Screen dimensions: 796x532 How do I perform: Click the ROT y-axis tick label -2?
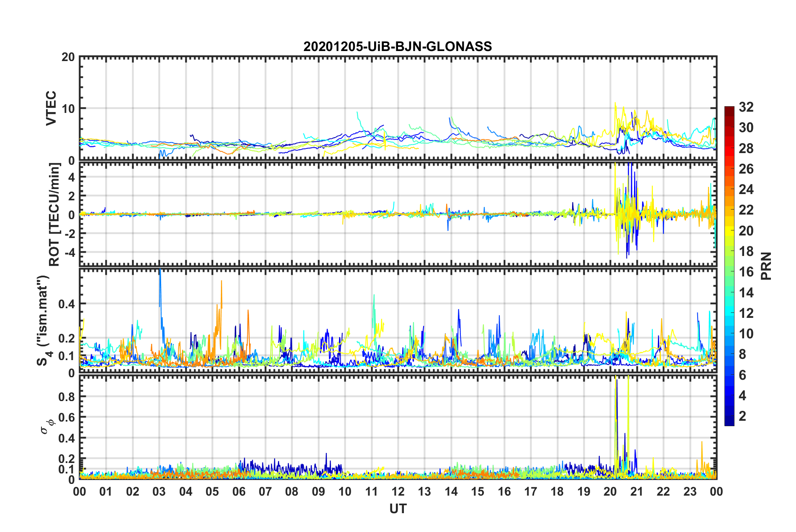tap(69, 233)
